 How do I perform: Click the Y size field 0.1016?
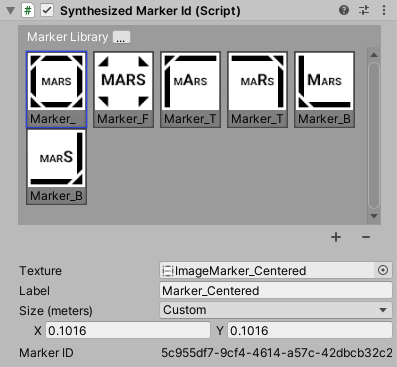310,330
